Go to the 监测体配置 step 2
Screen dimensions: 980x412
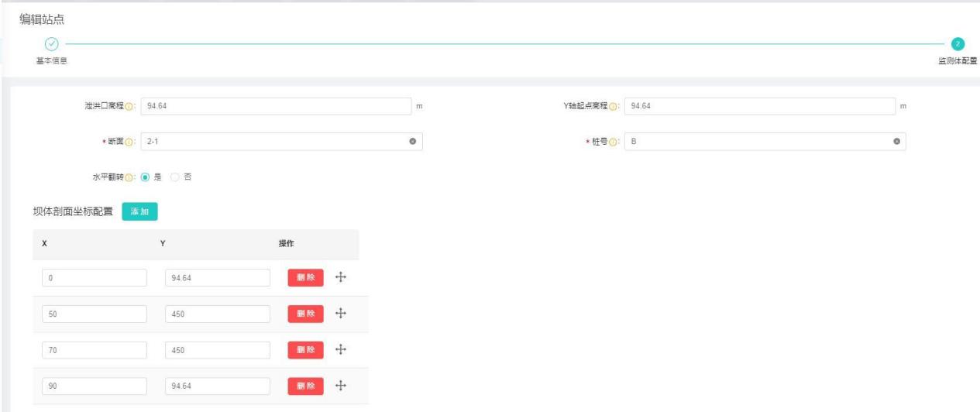[x=958, y=44]
